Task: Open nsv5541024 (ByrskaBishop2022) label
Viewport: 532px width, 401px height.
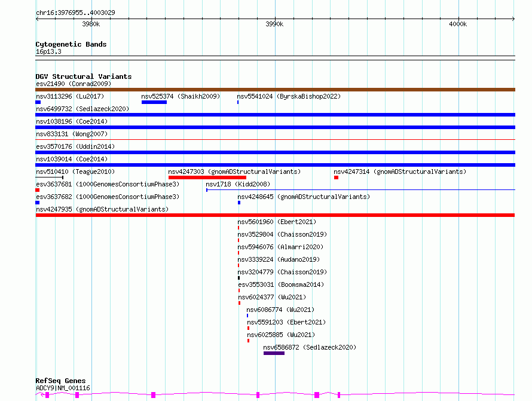Action: [x=289, y=96]
